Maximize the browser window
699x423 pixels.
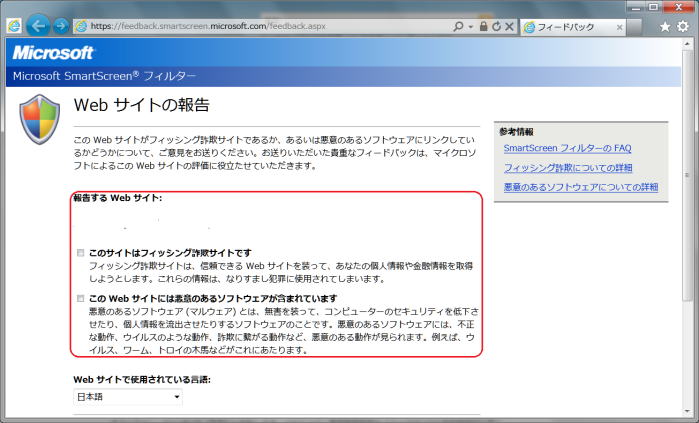pyautogui.click(x=654, y=7)
